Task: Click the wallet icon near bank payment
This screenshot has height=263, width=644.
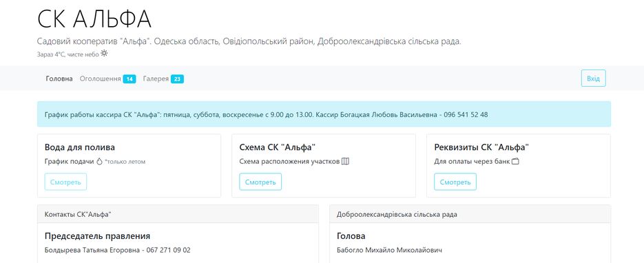Action: [x=515, y=162]
